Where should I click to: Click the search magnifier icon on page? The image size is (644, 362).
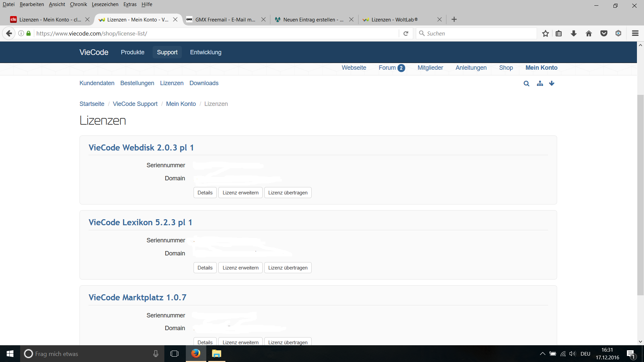[x=526, y=83]
